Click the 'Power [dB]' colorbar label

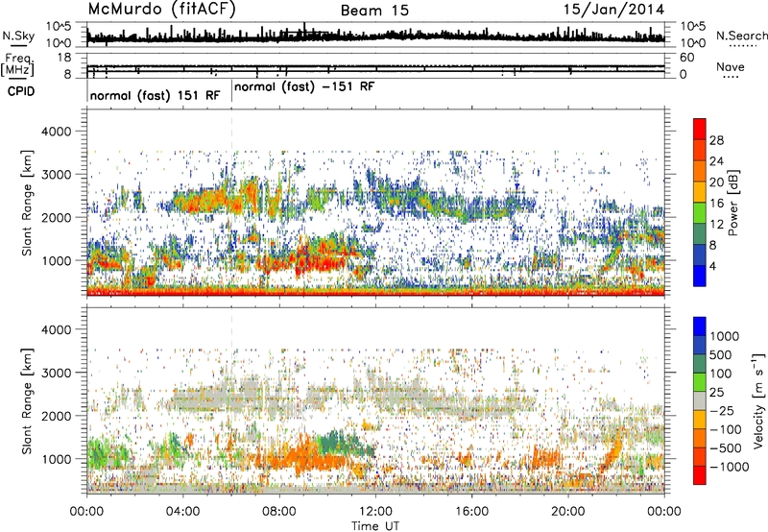click(x=733, y=203)
